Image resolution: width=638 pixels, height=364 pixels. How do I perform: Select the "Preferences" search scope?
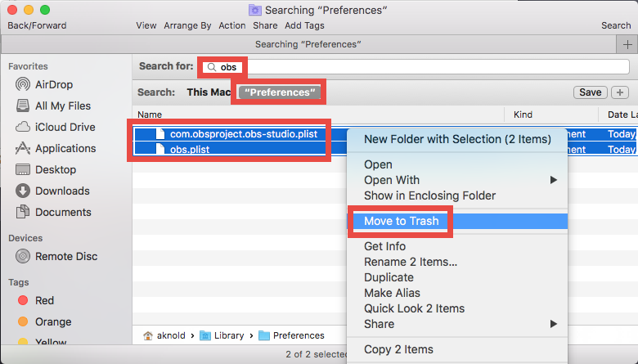[x=278, y=92]
